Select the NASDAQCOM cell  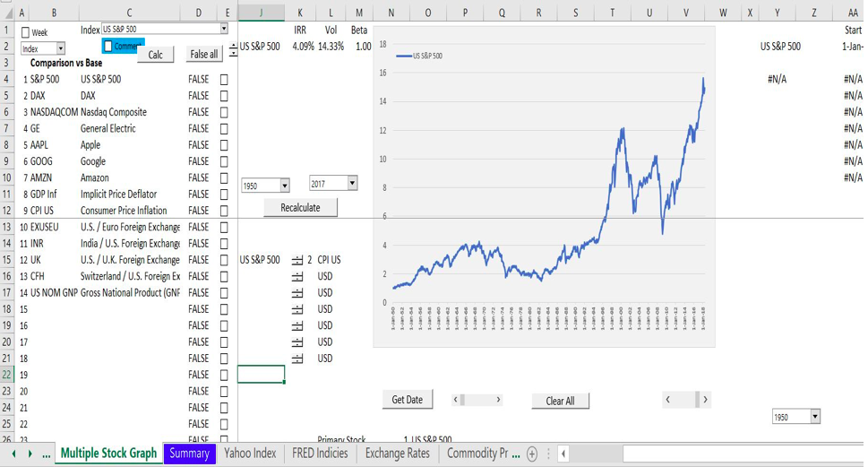click(54, 112)
